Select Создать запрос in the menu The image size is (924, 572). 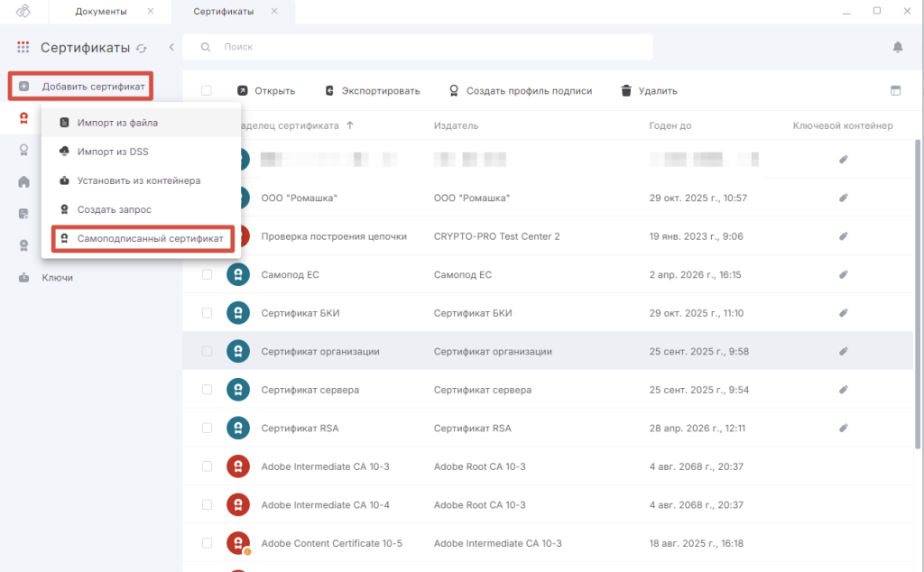[x=142, y=209]
